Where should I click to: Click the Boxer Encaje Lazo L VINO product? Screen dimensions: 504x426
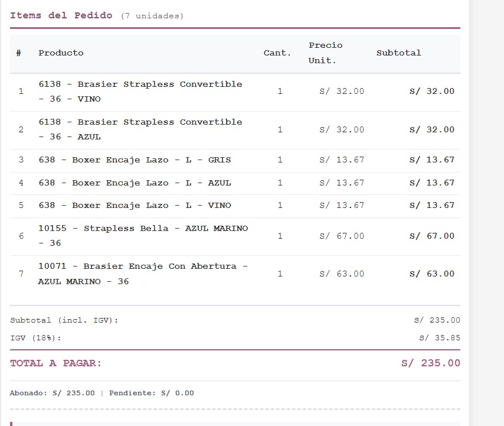point(135,206)
